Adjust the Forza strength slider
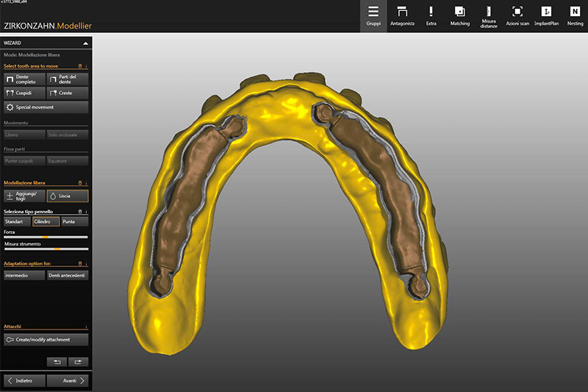588x392 pixels. pos(45,238)
